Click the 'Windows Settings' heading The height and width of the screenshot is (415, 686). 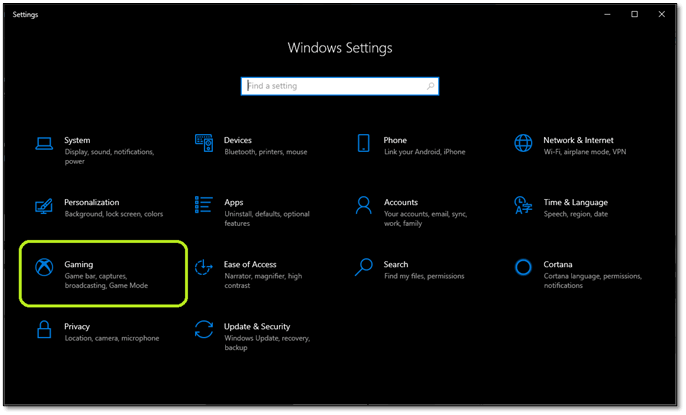tap(340, 48)
